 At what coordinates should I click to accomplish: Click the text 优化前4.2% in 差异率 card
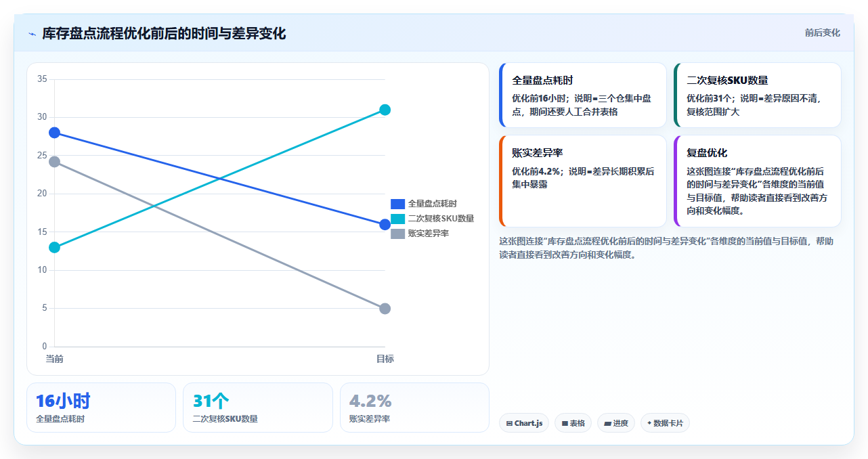click(x=538, y=171)
